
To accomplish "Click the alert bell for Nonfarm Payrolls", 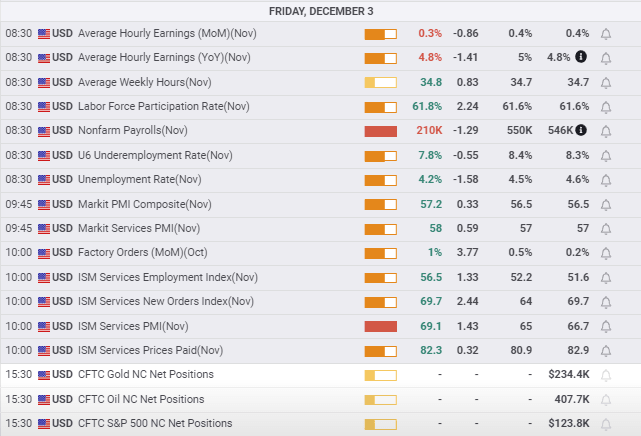I will [605, 131].
